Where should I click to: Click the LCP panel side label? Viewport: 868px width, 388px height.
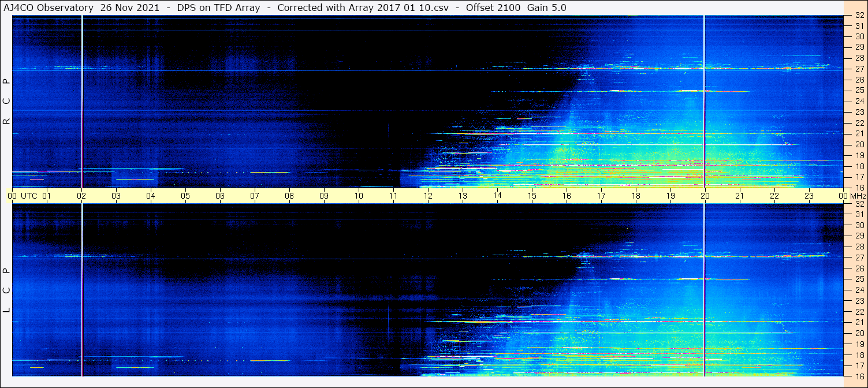pos(6,290)
